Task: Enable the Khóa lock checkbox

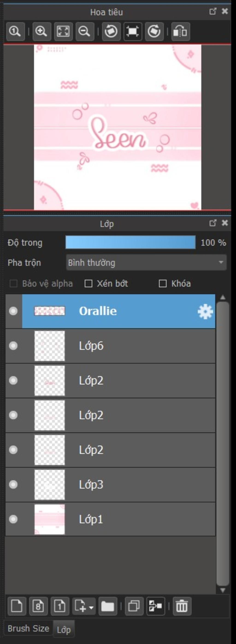Action: (x=163, y=283)
